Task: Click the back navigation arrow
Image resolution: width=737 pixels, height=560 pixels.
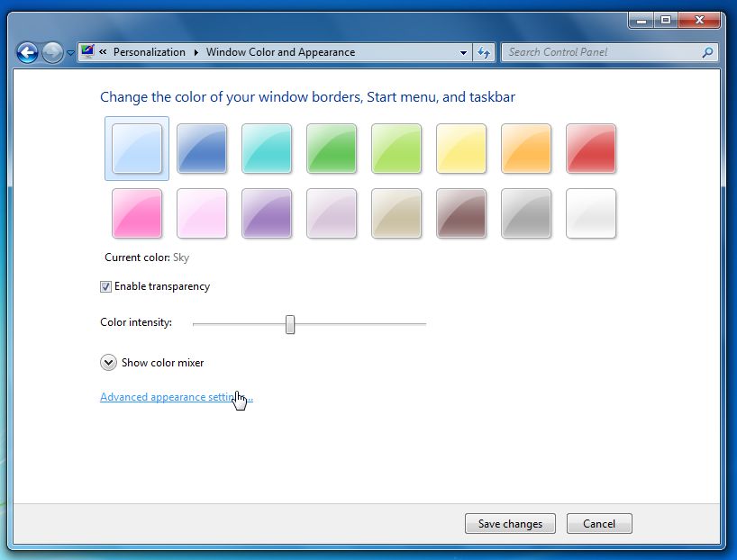Action: tap(27, 52)
